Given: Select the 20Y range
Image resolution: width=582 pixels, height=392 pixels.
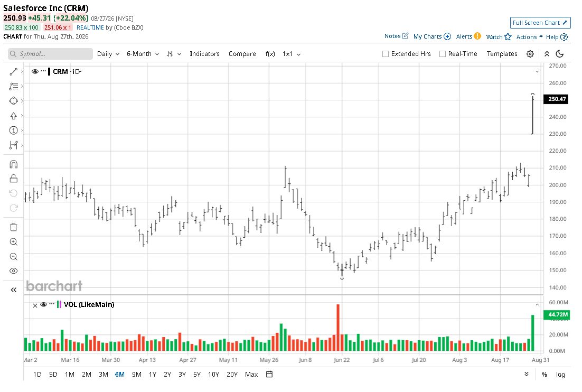Looking at the screenshot, I should click(x=232, y=374).
